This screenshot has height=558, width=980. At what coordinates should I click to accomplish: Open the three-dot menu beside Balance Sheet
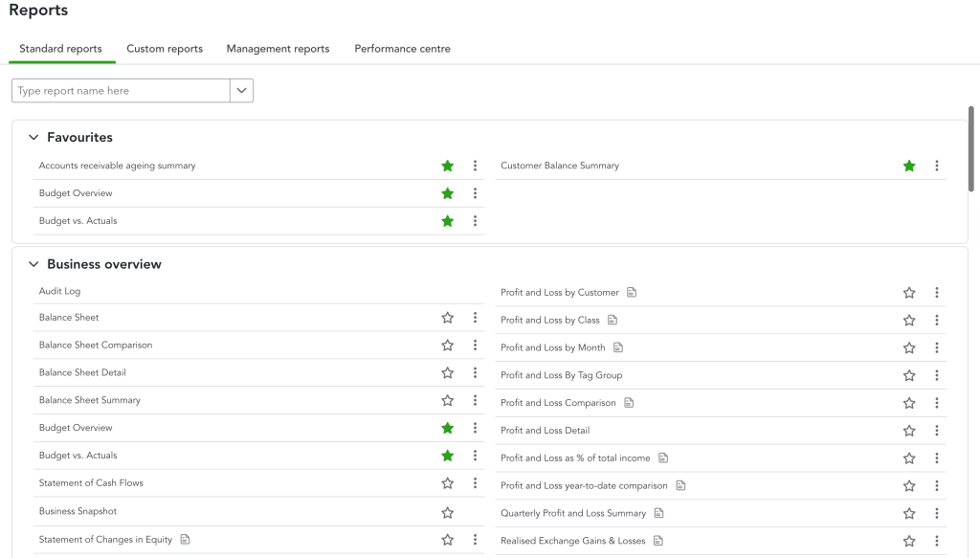[x=476, y=317]
